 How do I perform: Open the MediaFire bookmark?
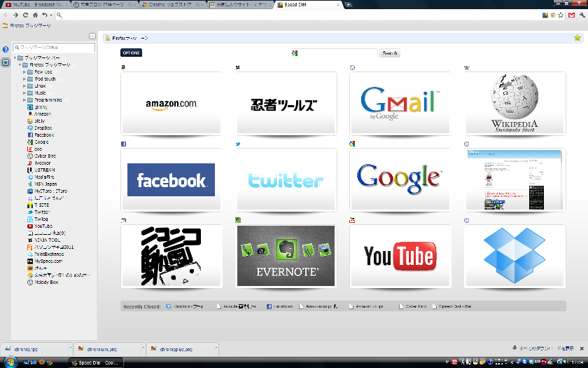(x=41, y=177)
